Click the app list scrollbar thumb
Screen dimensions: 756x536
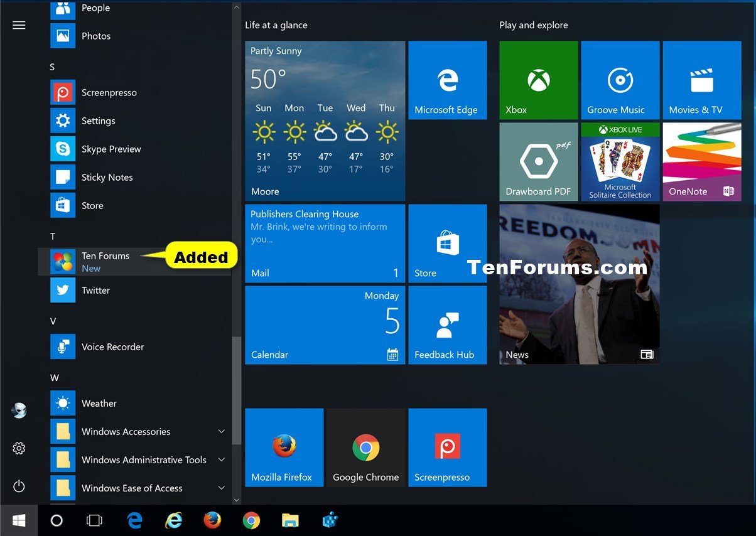236,391
